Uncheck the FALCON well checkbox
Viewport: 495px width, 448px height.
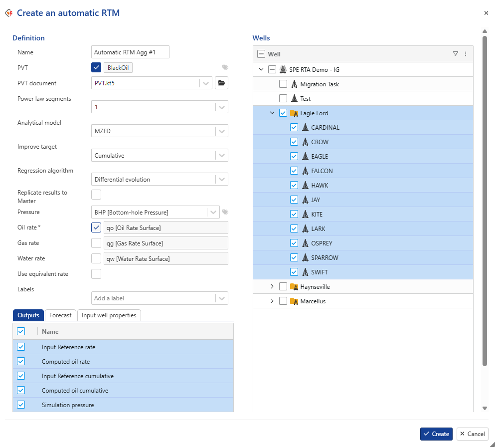tap(294, 171)
